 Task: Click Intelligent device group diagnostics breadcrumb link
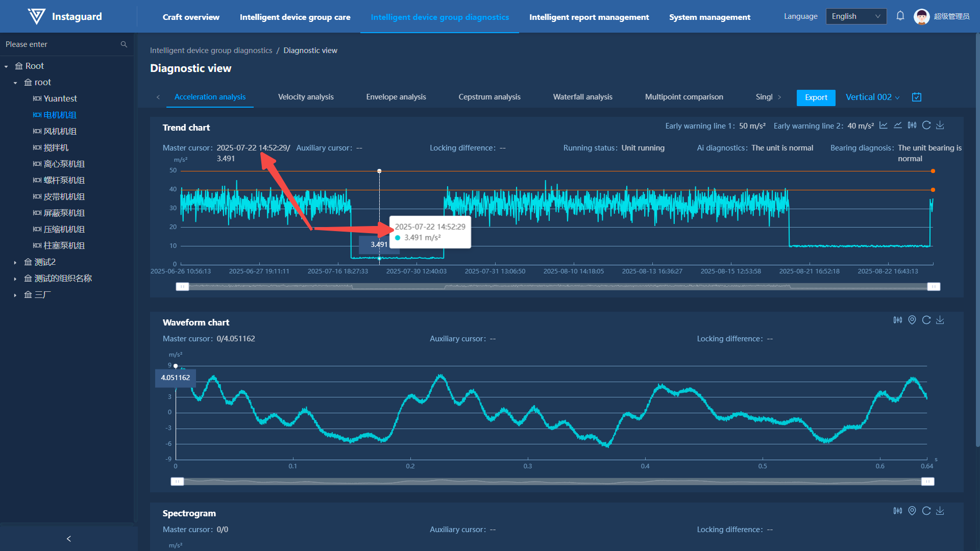click(211, 51)
